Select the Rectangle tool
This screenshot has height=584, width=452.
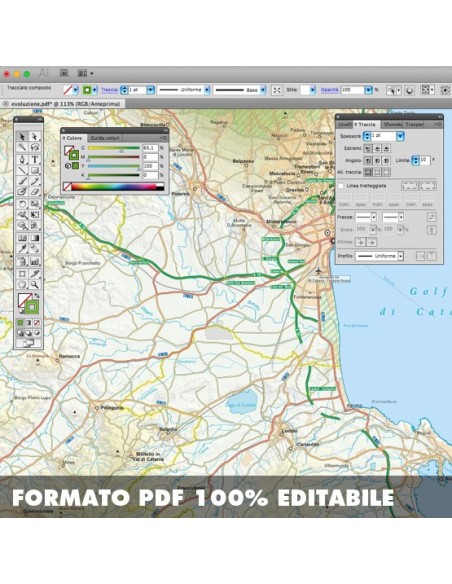point(34,170)
